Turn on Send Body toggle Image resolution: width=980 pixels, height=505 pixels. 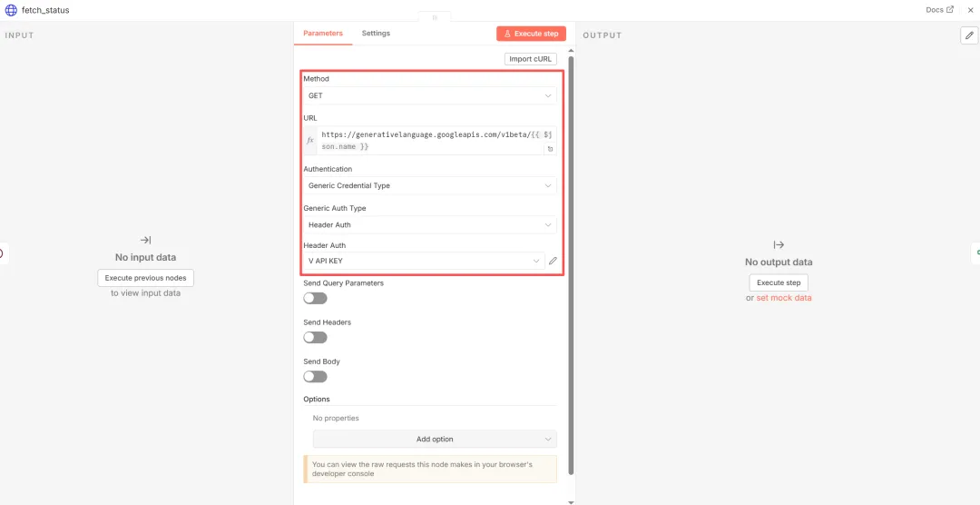coord(315,377)
